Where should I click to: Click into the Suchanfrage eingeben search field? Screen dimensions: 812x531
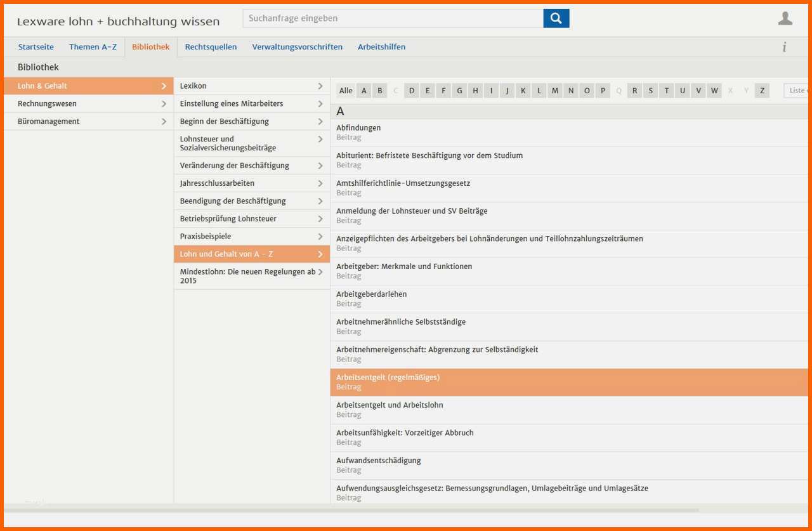coord(393,18)
